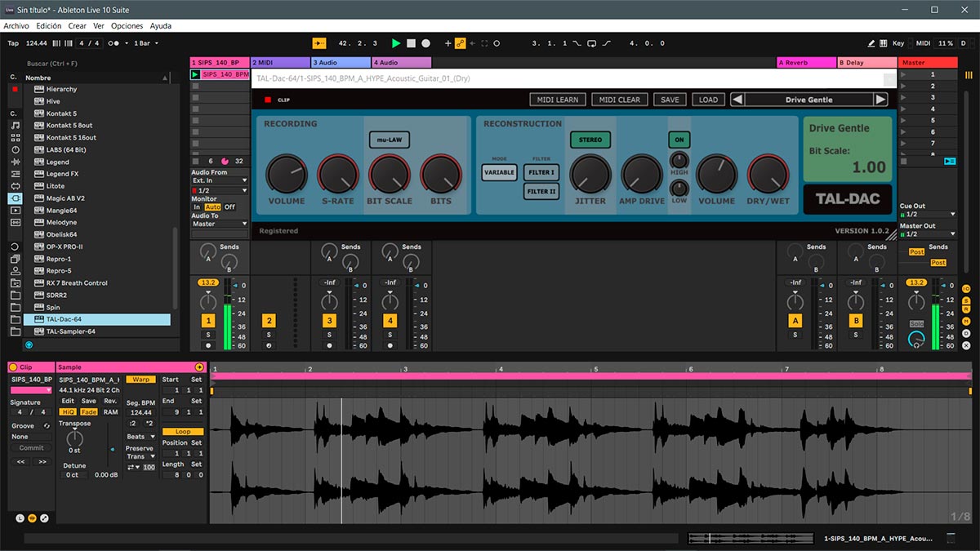The width and height of the screenshot is (980, 551).
Task: Toggle the Automation Arm button
Action: 461,43
